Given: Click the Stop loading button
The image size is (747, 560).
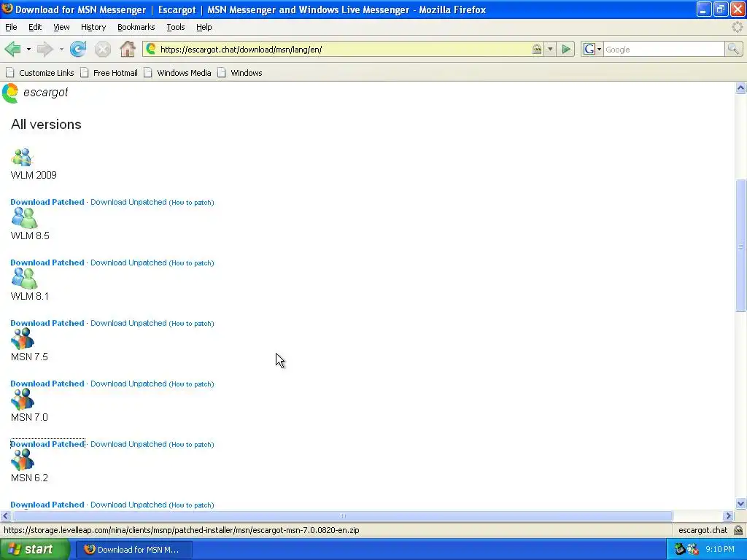Looking at the screenshot, I should (x=102, y=49).
